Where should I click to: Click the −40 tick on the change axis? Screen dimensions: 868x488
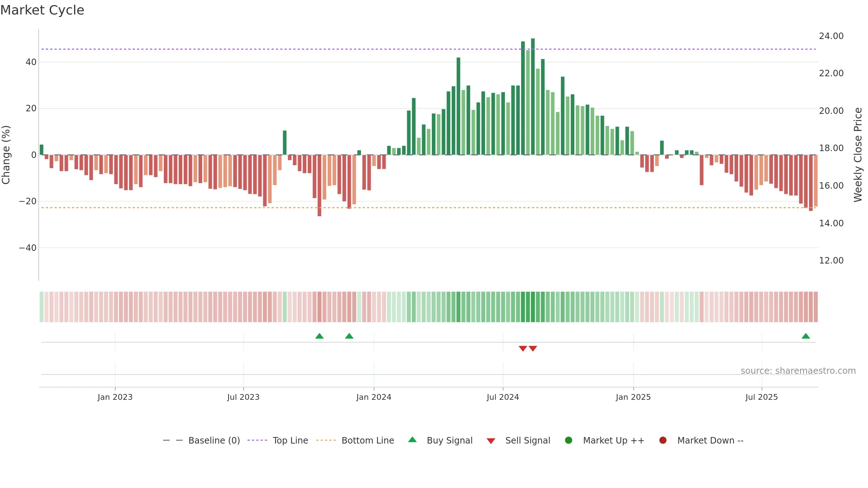(x=28, y=248)
